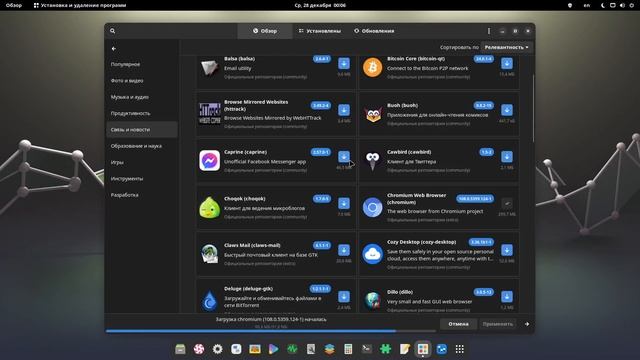This screenshot has width=640, height=360.
Task: Download the Dillo web browser
Action: tap(507, 296)
